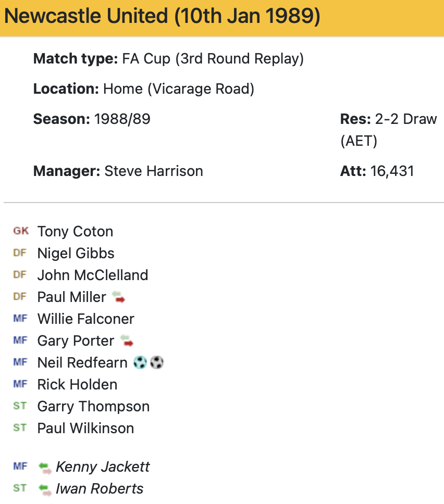The width and height of the screenshot is (444, 504).
Task: Click the first goal ball icon by Neil Redfearn
Action: [140, 363]
